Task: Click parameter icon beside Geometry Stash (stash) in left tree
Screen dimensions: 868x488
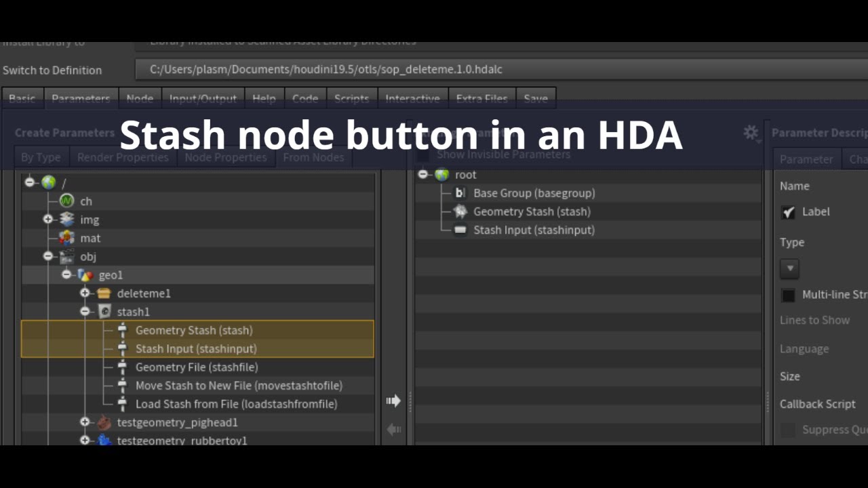Action: 122,330
